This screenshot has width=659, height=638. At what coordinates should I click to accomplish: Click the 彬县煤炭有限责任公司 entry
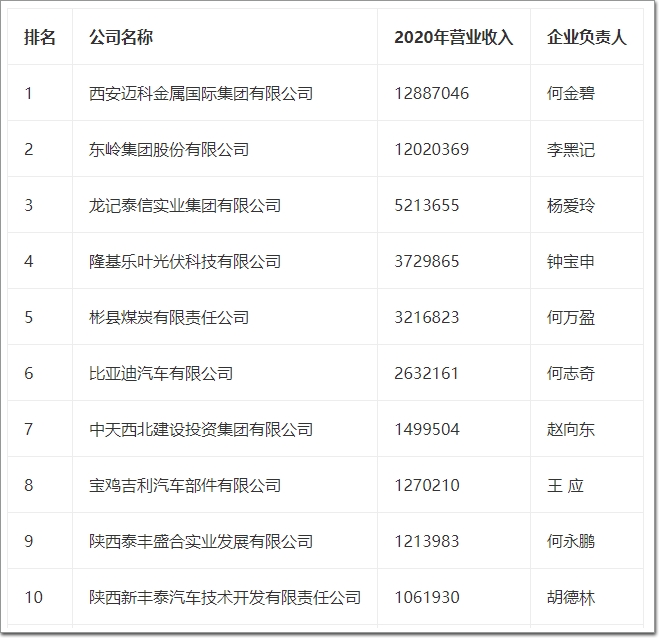point(169,317)
